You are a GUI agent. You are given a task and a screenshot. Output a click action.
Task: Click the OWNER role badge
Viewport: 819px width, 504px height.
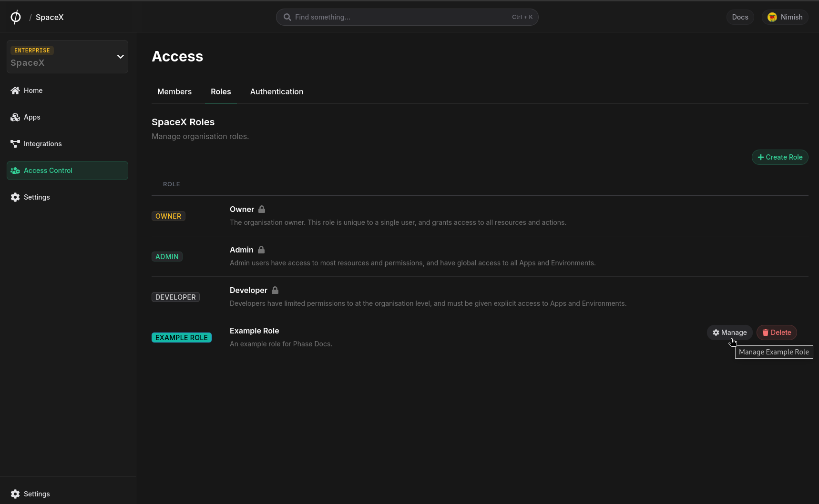[168, 216]
